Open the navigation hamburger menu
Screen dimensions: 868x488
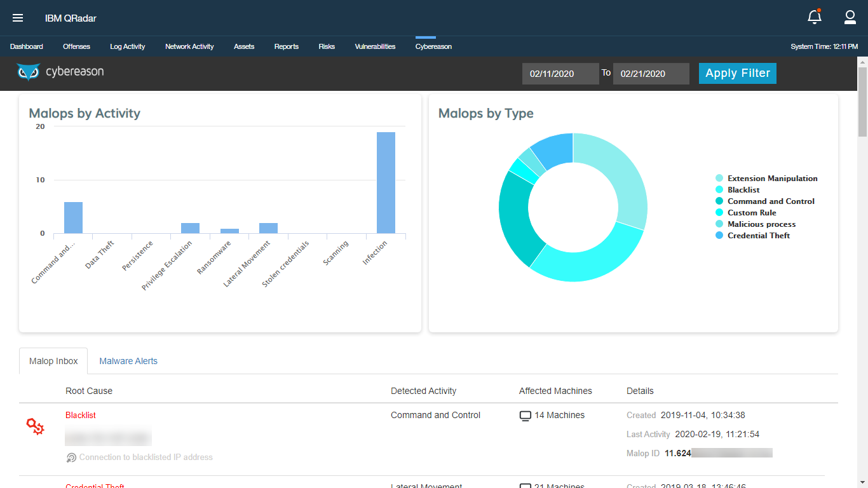[x=17, y=18]
